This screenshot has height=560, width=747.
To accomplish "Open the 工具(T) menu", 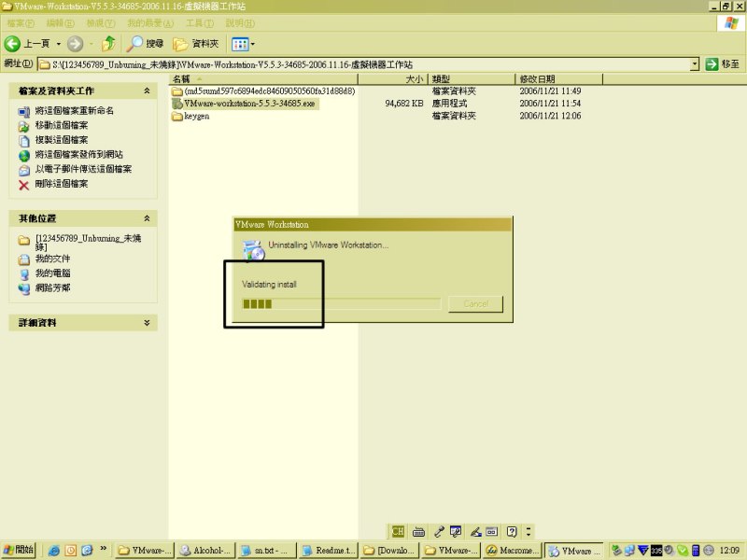I will 200,22.
